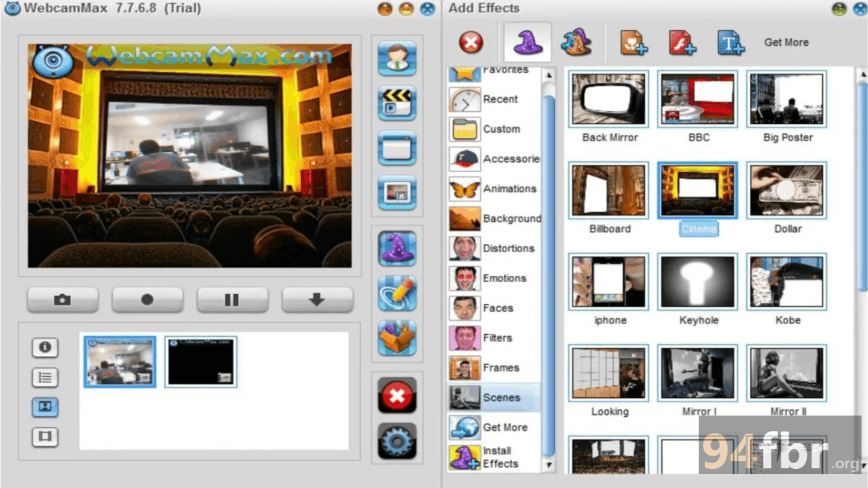Start recording with the round record button
This screenshot has height=488, width=868.
[x=147, y=299]
